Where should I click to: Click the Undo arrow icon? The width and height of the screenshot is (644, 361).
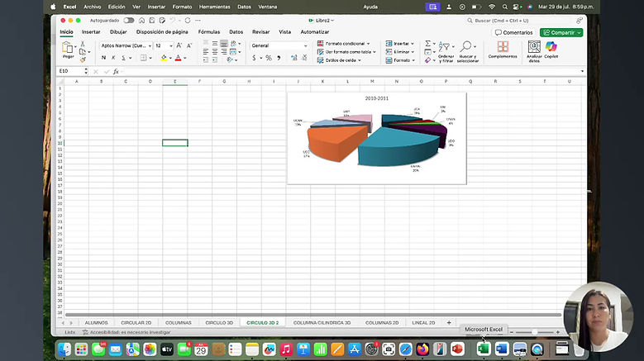[x=173, y=20]
